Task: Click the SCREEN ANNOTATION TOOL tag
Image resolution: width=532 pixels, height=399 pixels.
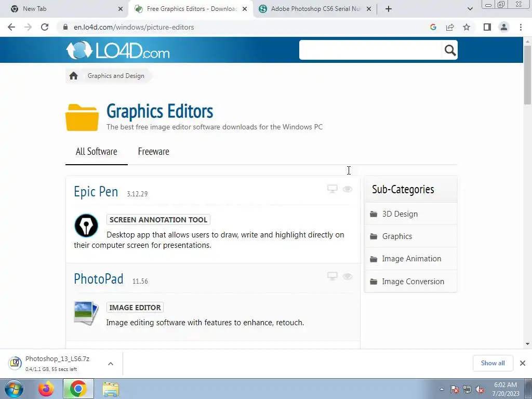Action: tap(158, 220)
